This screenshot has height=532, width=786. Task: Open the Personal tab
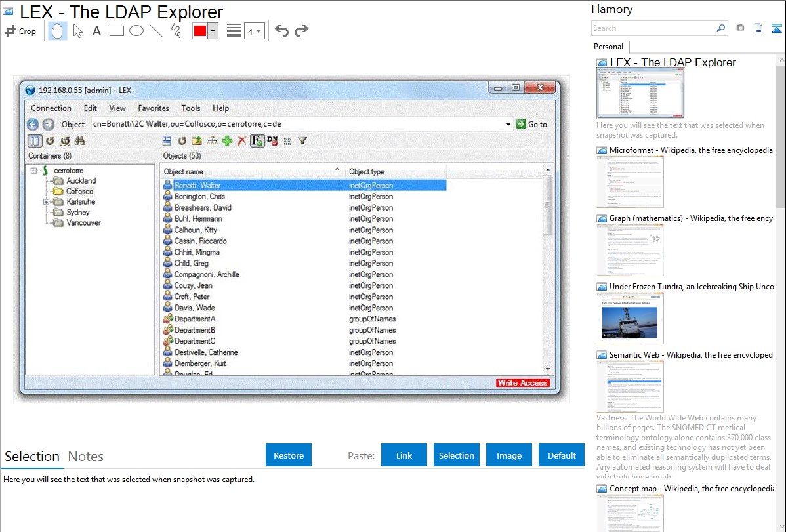[x=608, y=47]
